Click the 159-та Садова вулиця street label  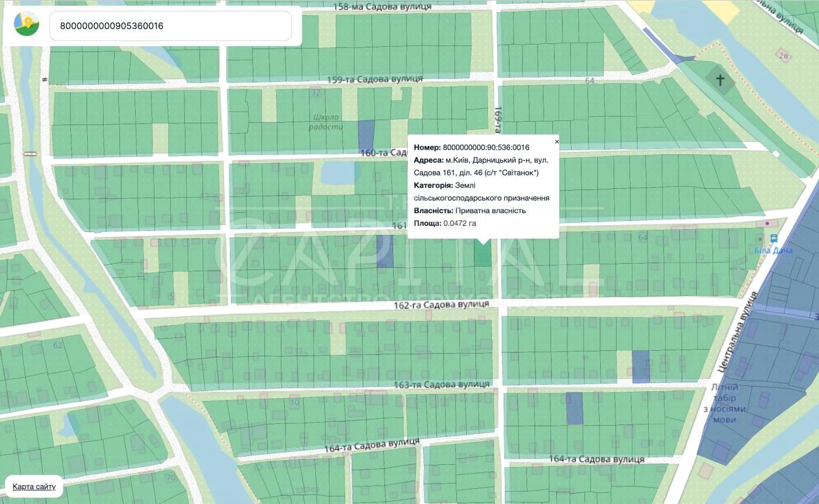[374, 80]
